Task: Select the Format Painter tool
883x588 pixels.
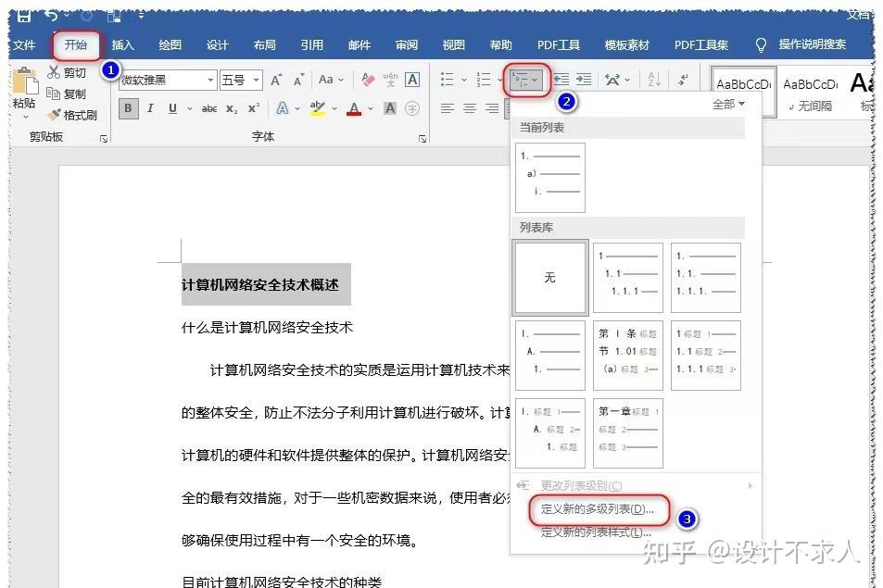Action: [72, 115]
